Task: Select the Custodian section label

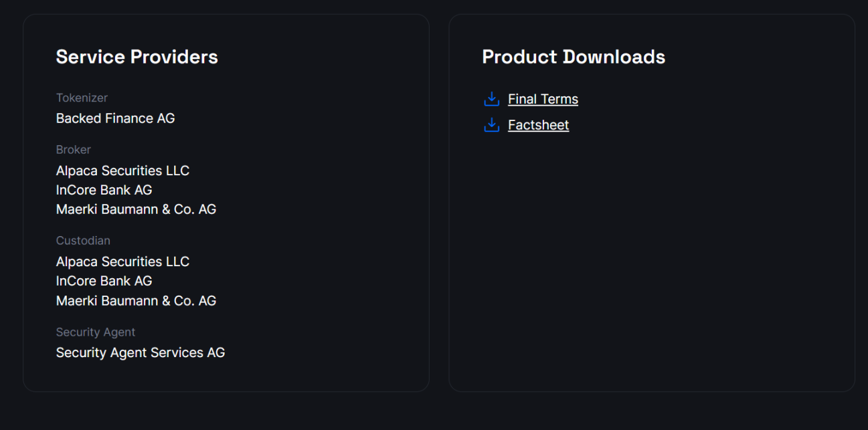Action: click(x=83, y=240)
